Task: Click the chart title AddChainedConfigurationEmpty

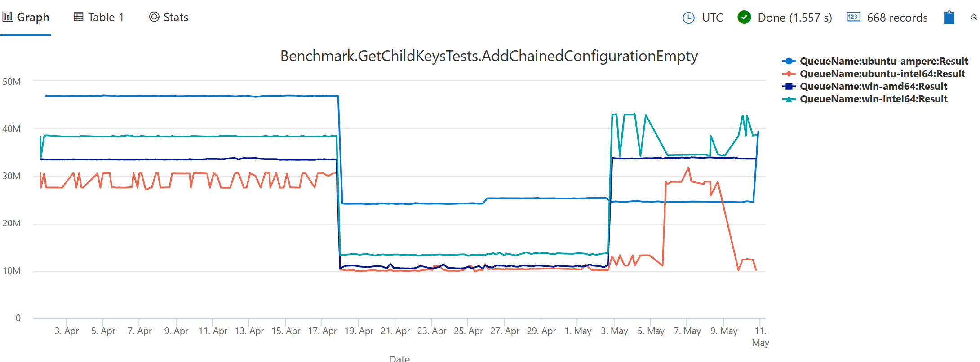Action: pos(489,56)
